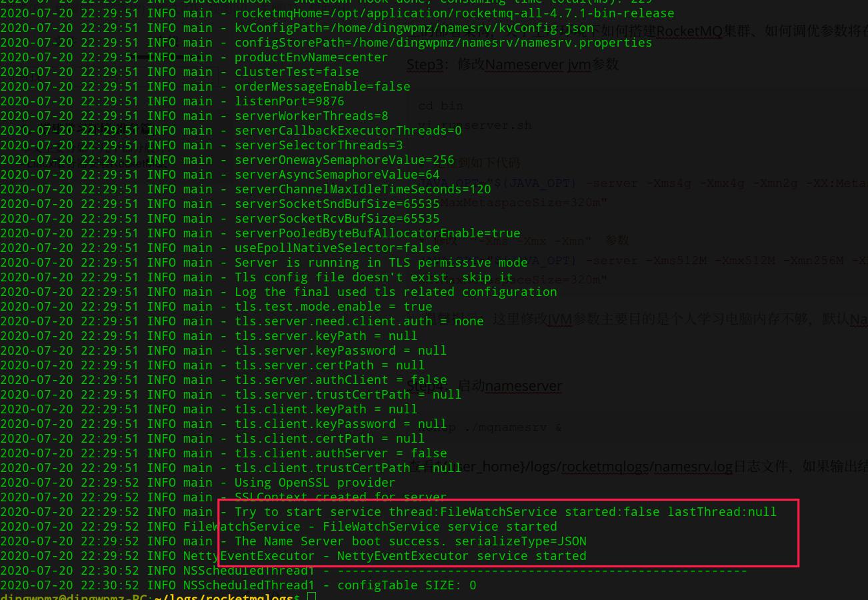Screen dimensions: 868x600
Task: Click the JVM link in the warning note
Action: pos(559,320)
